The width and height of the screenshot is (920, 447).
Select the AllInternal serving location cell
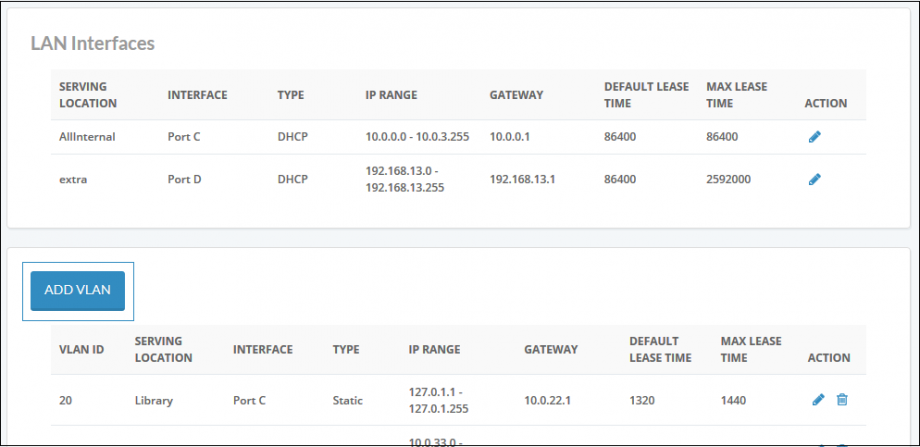point(87,137)
